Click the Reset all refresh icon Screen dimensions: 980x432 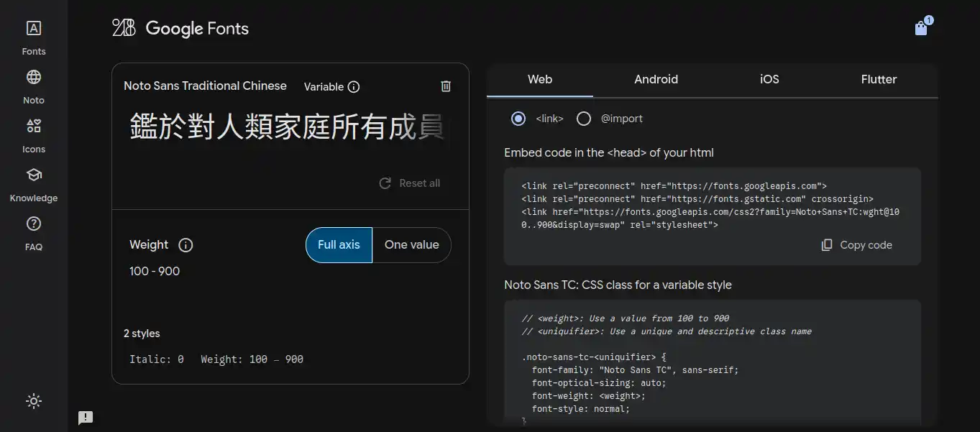click(385, 183)
